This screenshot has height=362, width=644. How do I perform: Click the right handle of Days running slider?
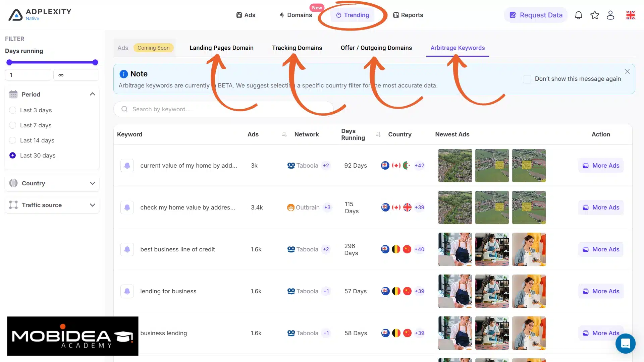pos(95,62)
